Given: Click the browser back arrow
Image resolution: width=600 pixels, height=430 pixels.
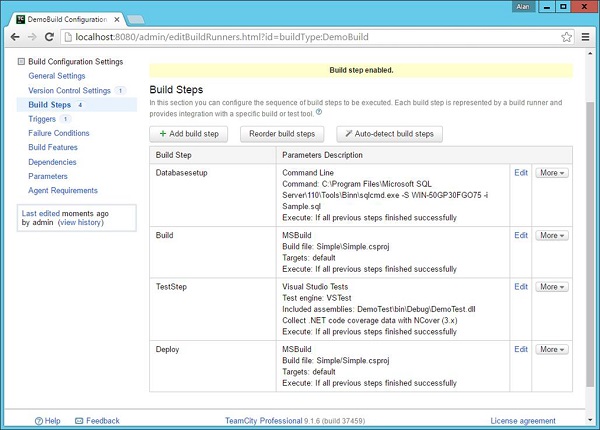Looking at the screenshot, I should (13, 38).
